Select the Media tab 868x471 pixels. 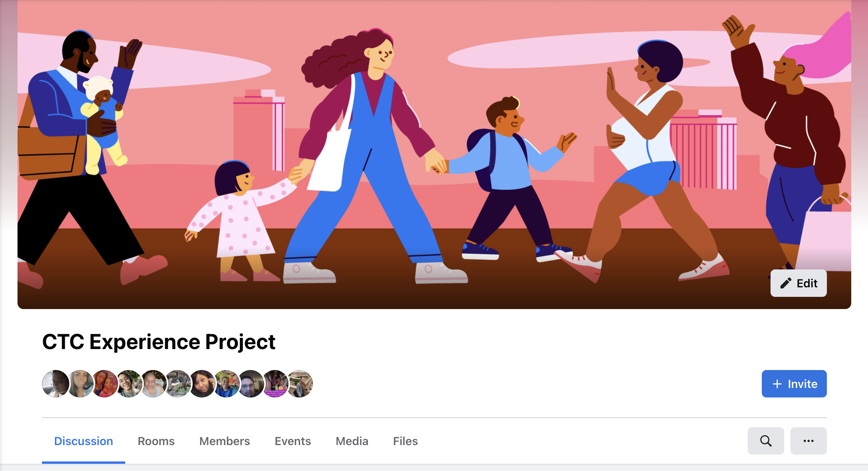pyautogui.click(x=352, y=441)
